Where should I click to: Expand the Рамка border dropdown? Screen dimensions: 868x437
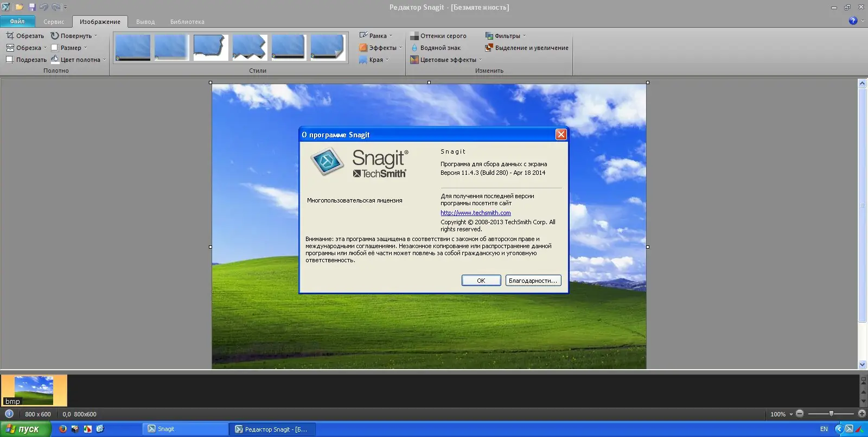tap(391, 36)
